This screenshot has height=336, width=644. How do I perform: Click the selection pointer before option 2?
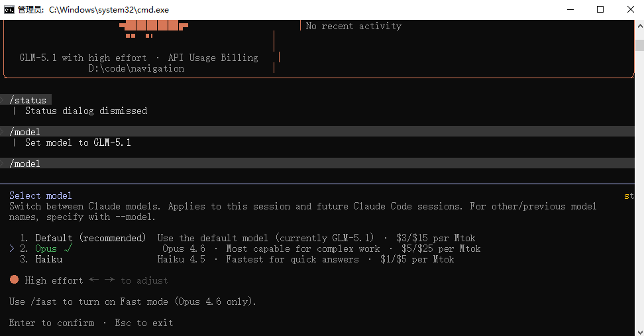pyautogui.click(x=12, y=249)
